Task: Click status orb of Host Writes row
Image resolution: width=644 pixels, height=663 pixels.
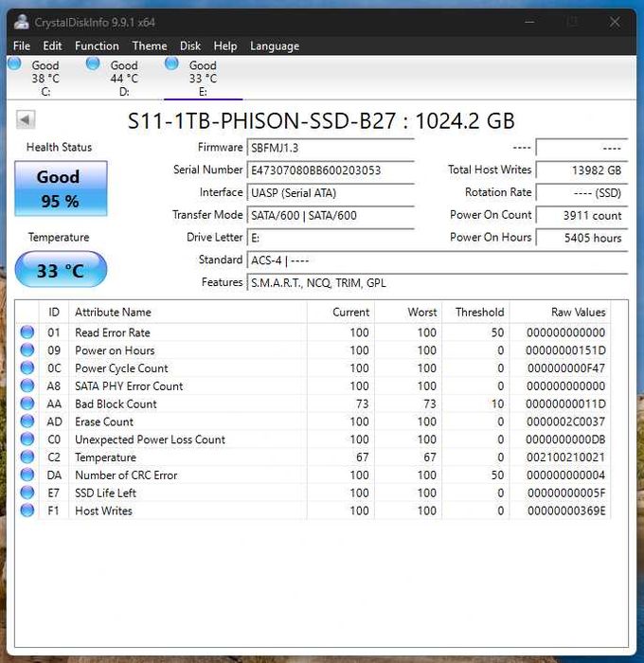Action: click(27, 511)
